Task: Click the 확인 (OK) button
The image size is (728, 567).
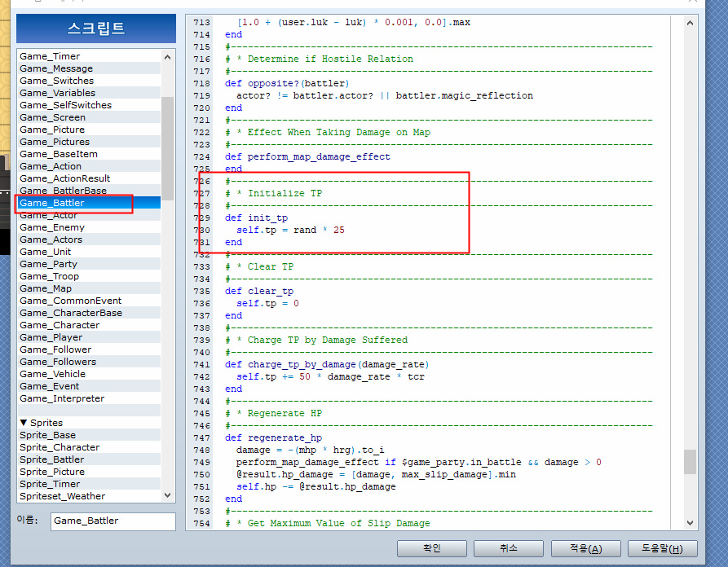Action: pos(432,548)
